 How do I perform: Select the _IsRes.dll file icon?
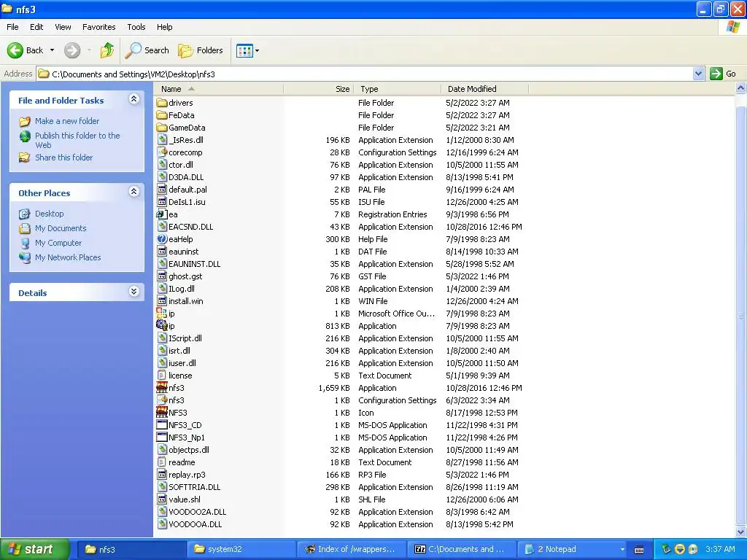coord(162,139)
